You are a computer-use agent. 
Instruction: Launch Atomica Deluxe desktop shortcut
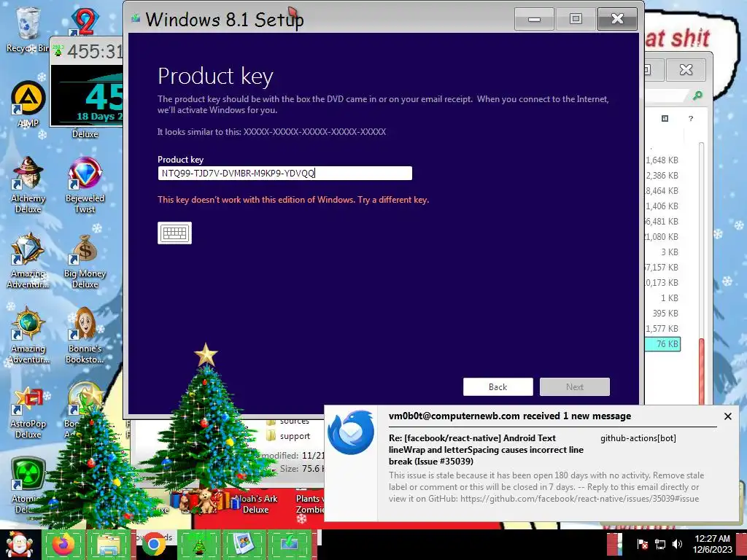click(27, 485)
